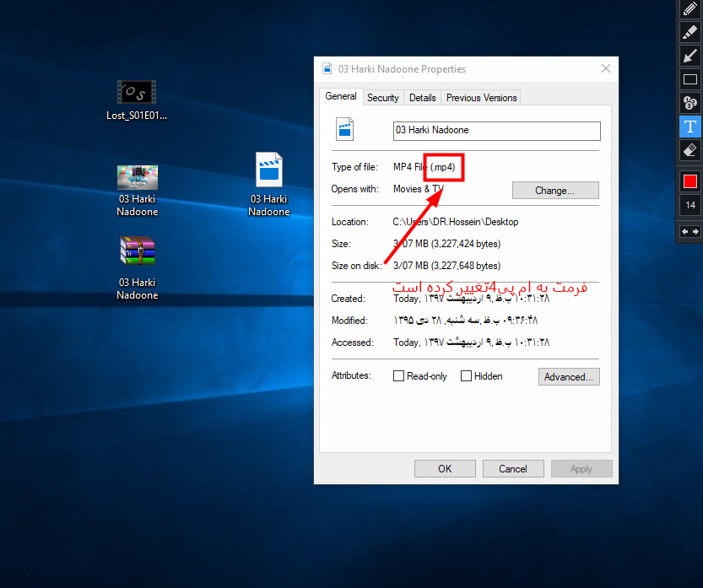703x588 pixels.
Task: Switch to the Security tab
Action: point(382,98)
